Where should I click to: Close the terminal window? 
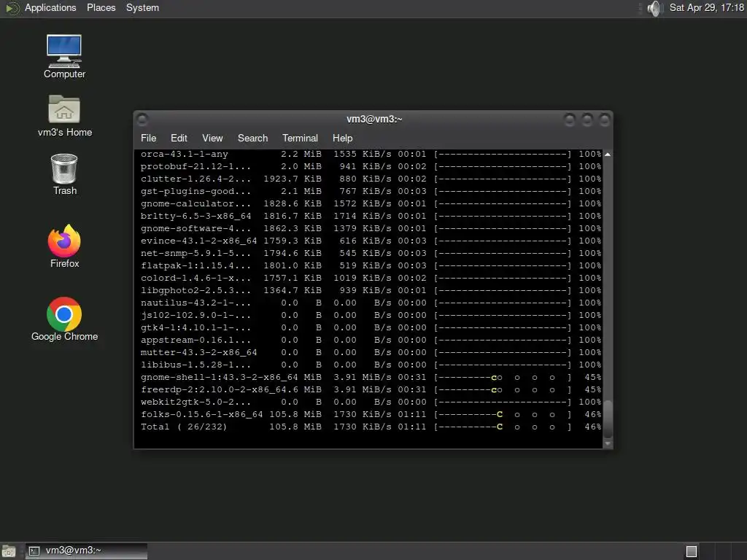point(604,120)
